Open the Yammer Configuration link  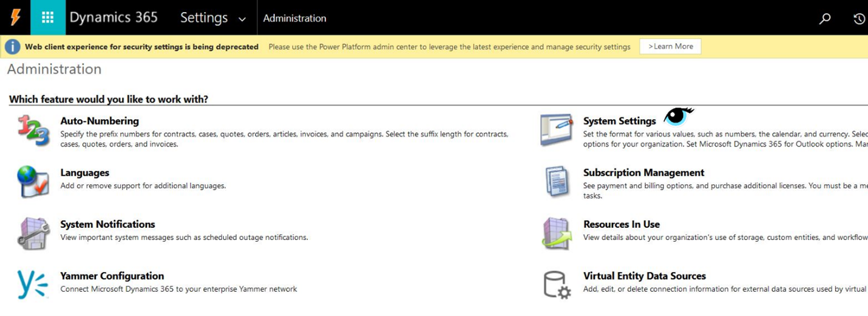(x=112, y=276)
